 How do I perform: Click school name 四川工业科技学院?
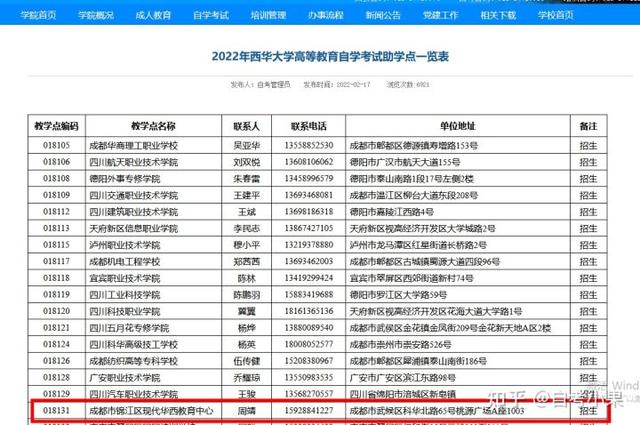pyautogui.click(x=124, y=295)
